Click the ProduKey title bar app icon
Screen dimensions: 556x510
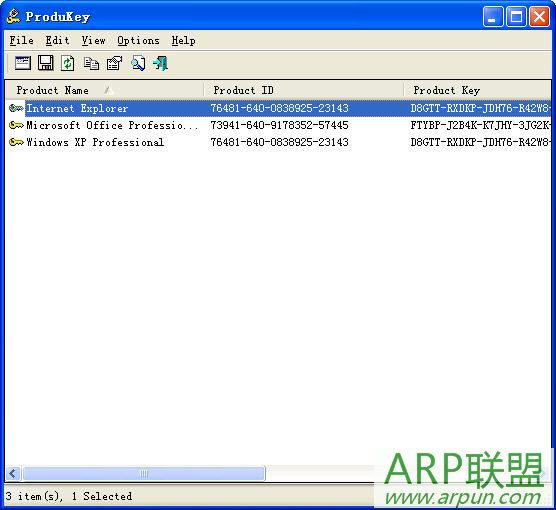(x=13, y=16)
